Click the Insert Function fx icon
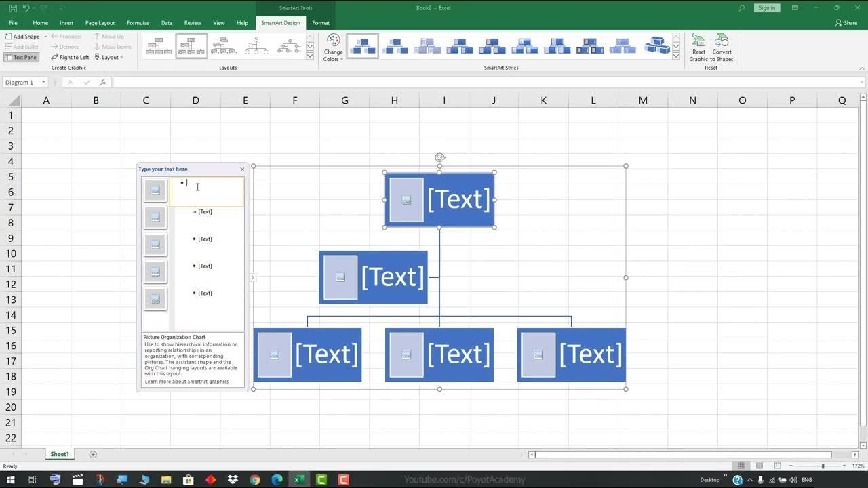Viewport: 868px width, 488px height. 103,82
